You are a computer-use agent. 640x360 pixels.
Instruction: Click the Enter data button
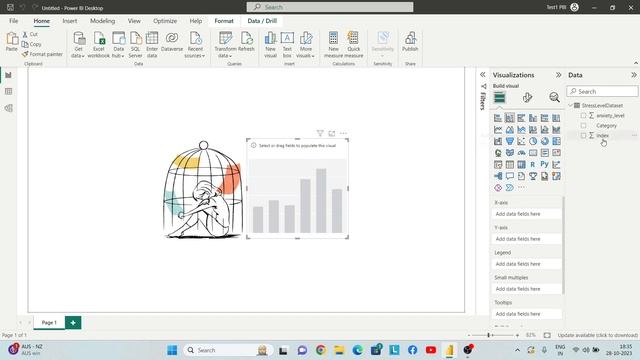pos(152,44)
